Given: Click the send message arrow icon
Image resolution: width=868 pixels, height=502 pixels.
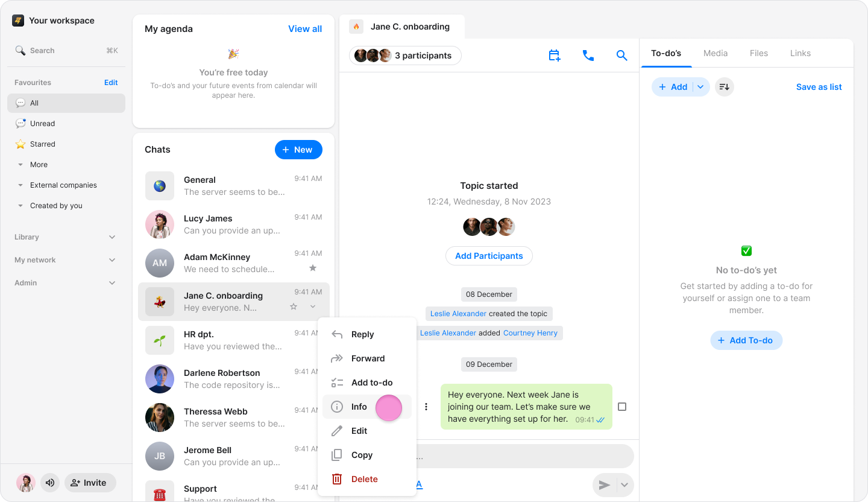Looking at the screenshot, I should point(605,485).
